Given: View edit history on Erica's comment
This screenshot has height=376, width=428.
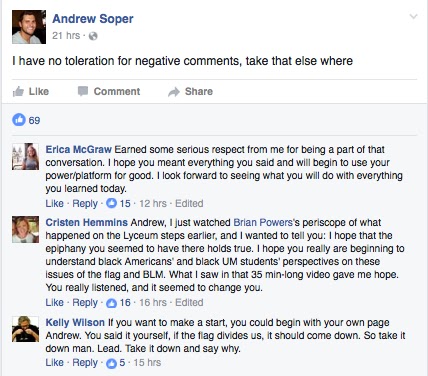Looking at the screenshot, I should pos(189,203).
